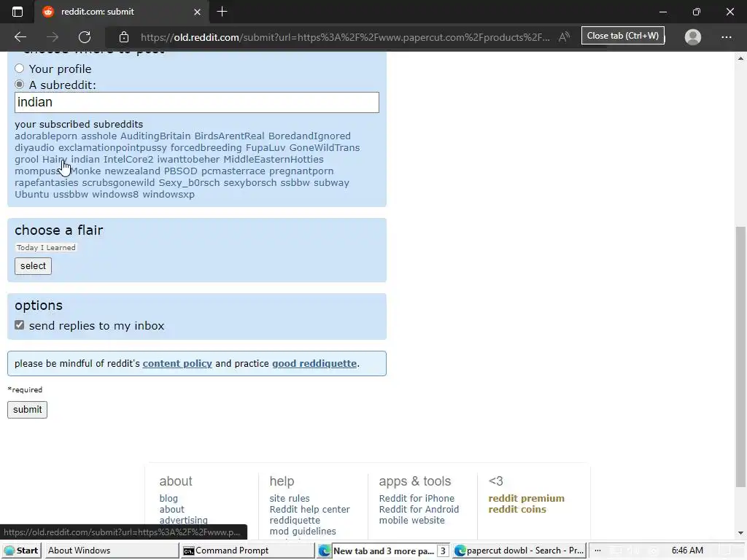The height and width of the screenshot is (560, 747).
Task: Choose the windows8 subreddit
Action: tap(115, 194)
